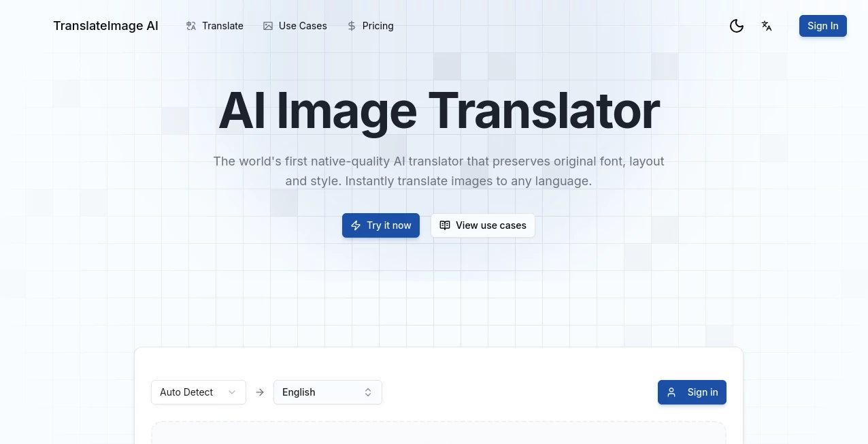Click the "AI Image Translator" heading
Screen dimensions: 868x444
point(439,110)
